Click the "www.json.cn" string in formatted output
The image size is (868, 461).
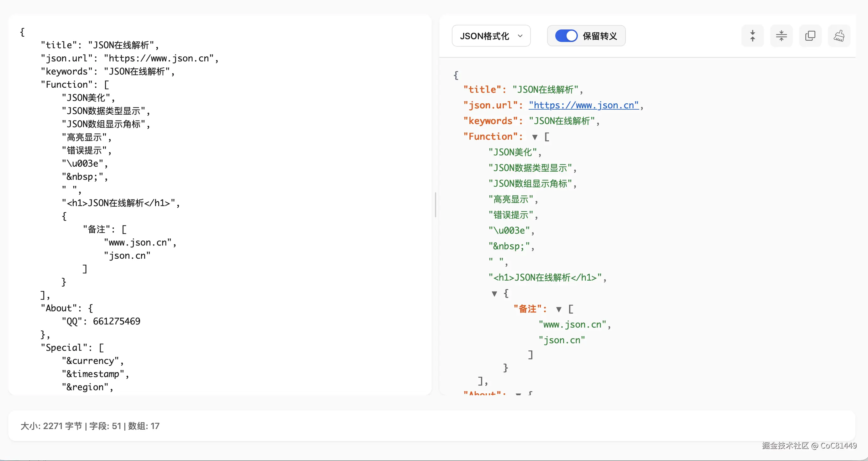click(572, 325)
